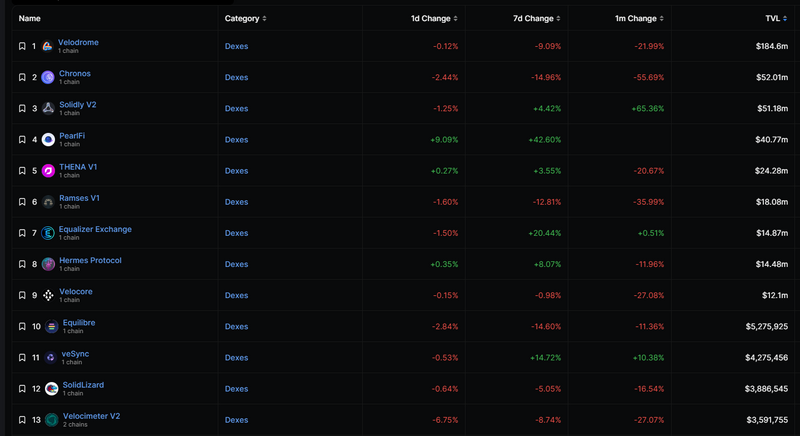
Task: Select the -55.69% 1m change value
Action: [648, 78]
